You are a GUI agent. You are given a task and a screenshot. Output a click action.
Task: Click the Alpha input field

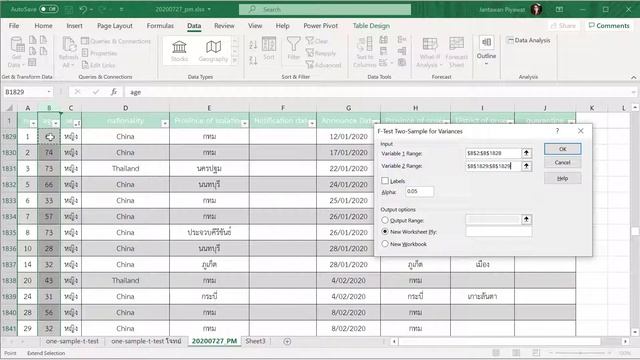click(419, 191)
